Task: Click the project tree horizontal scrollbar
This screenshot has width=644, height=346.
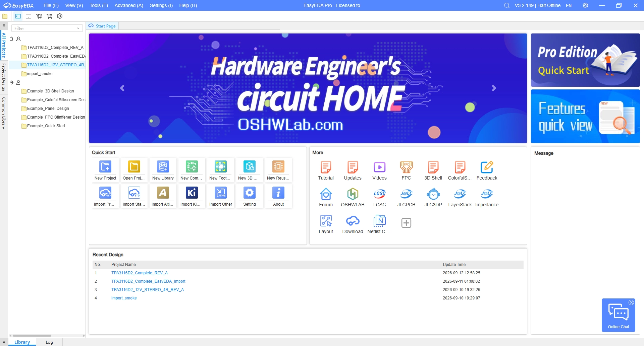Action: click(x=32, y=335)
